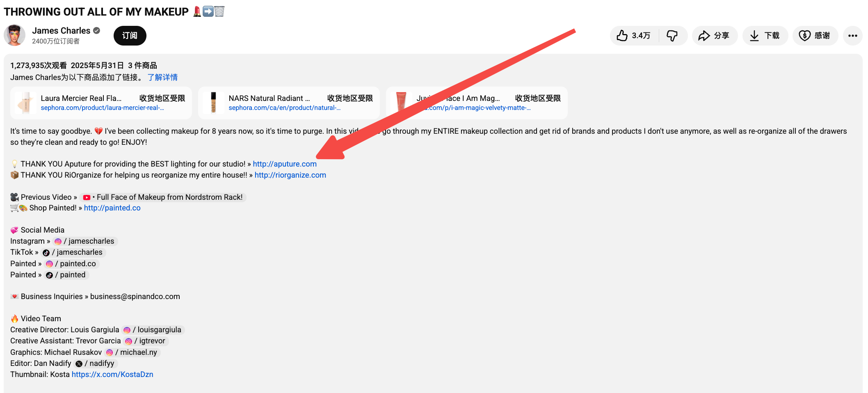Open the three-dots more actions menu
The height and width of the screenshot is (393, 868).
coord(852,36)
